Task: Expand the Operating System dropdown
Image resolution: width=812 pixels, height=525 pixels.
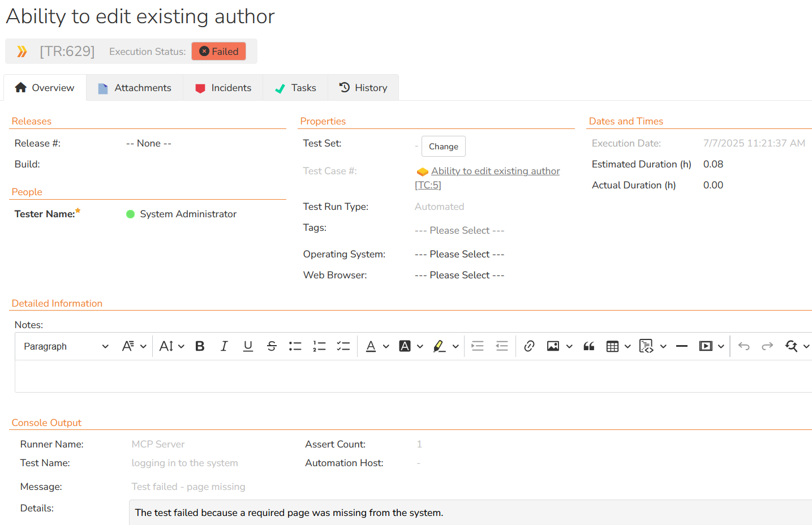Action: [459, 254]
